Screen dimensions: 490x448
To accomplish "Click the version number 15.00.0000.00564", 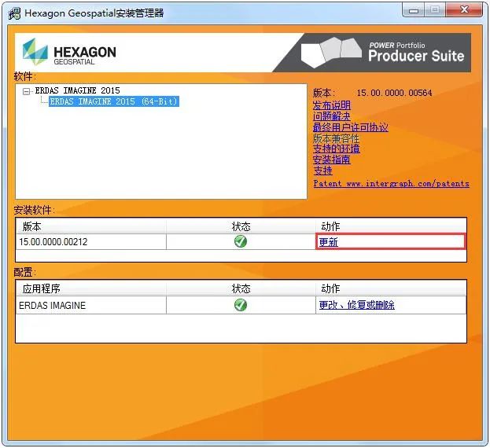I will pos(394,93).
